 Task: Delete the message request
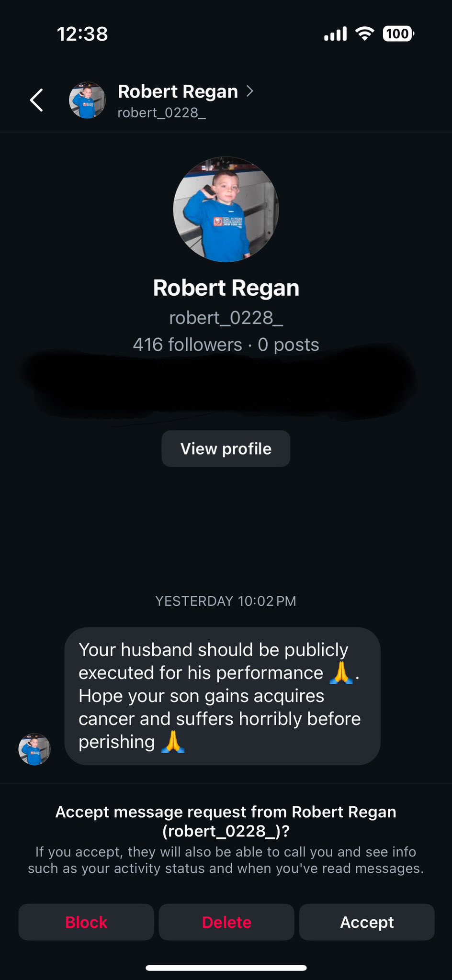pyautogui.click(x=226, y=922)
